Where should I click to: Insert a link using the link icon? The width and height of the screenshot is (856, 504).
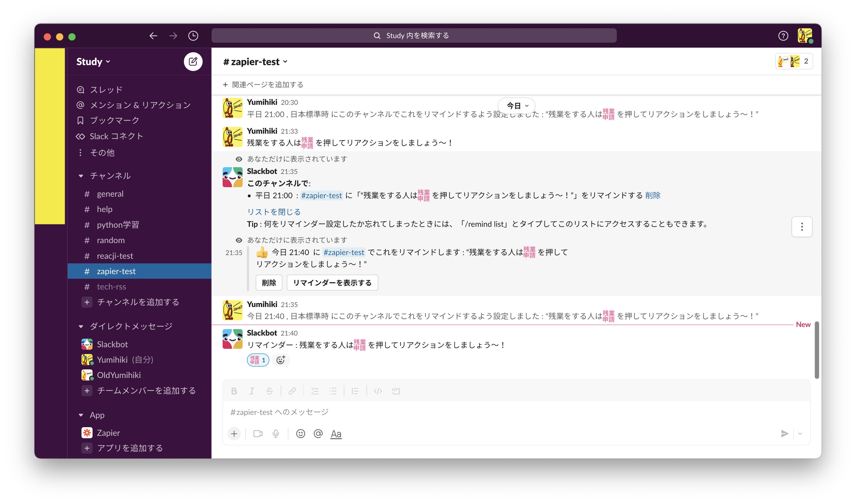coord(292,391)
